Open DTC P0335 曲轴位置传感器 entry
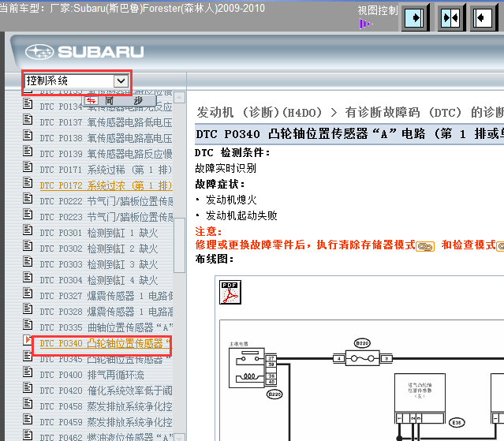Image resolution: width=504 pixels, height=441 pixels. tap(106, 327)
